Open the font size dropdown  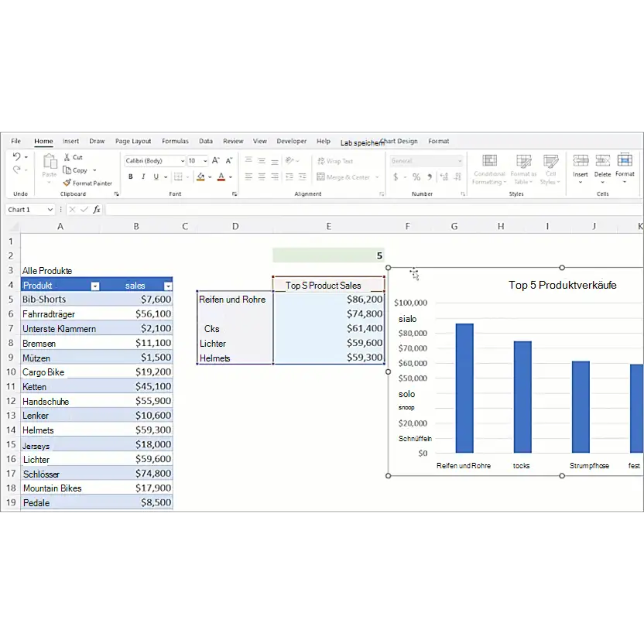tap(205, 161)
